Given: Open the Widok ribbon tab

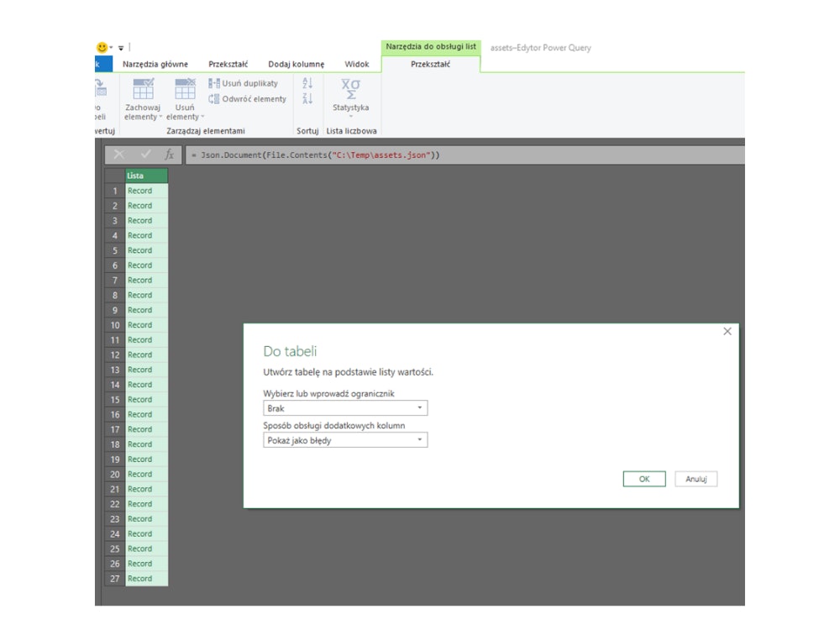Looking at the screenshot, I should [x=356, y=64].
